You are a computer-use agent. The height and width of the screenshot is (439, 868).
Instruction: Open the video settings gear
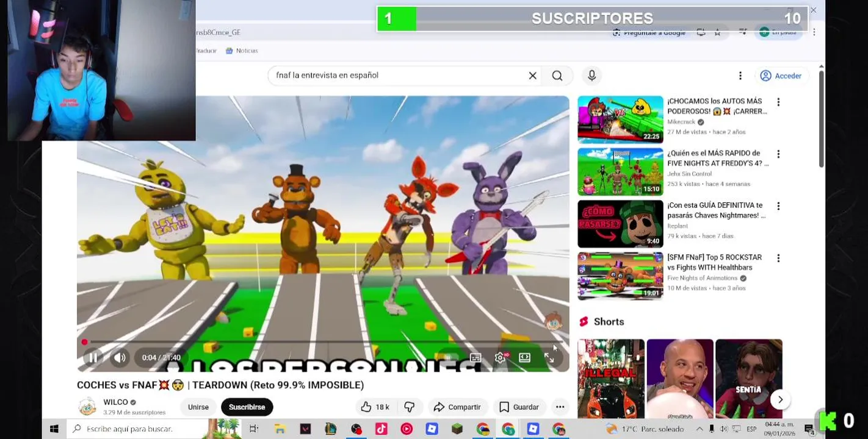[x=500, y=358]
